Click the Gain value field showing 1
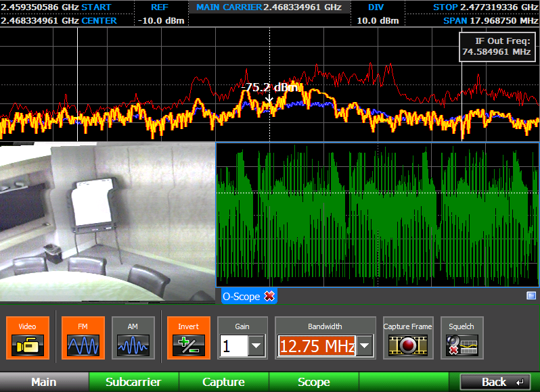The width and height of the screenshot is (540, 392). pos(234,345)
